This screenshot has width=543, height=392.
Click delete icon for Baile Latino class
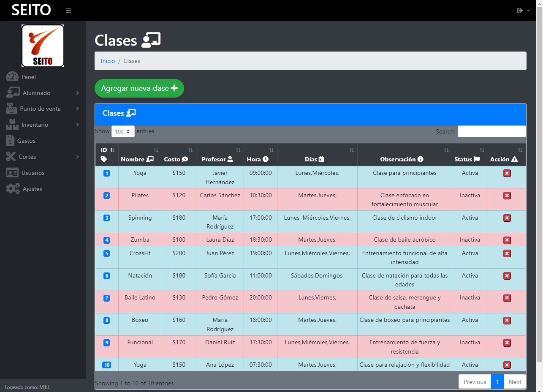click(507, 298)
